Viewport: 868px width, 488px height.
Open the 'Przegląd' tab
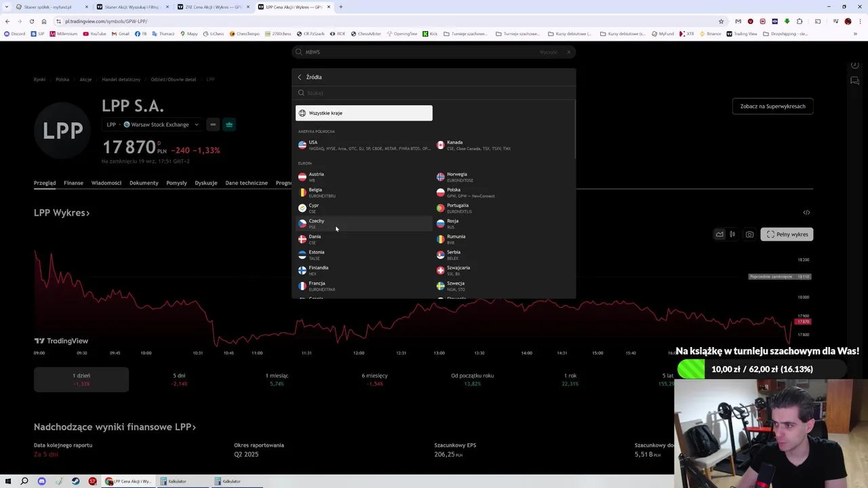tap(45, 183)
